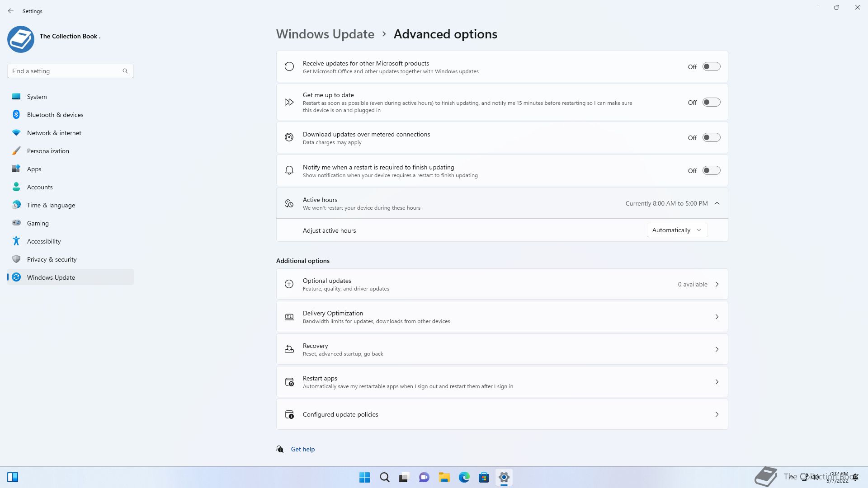Screen dimensions: 868x488
Task: Click the Widgets icon on taskbar
Action: (13, 477)
